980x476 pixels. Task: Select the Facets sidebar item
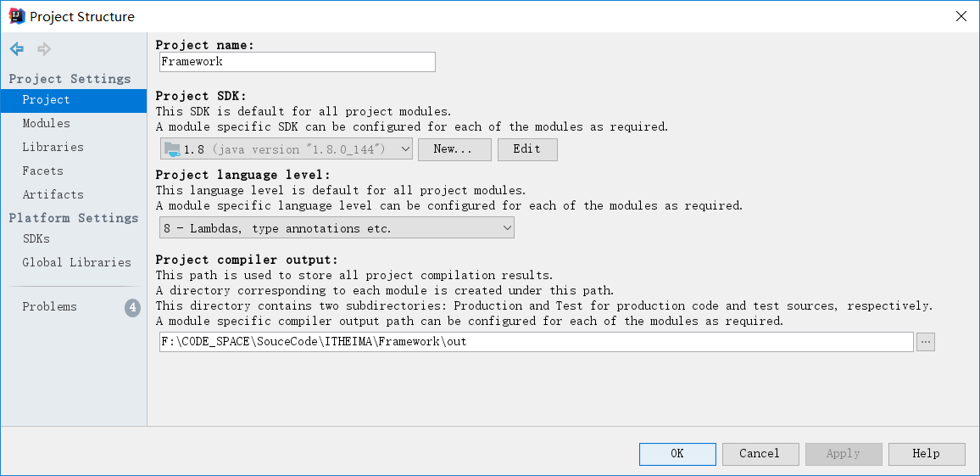42,171
